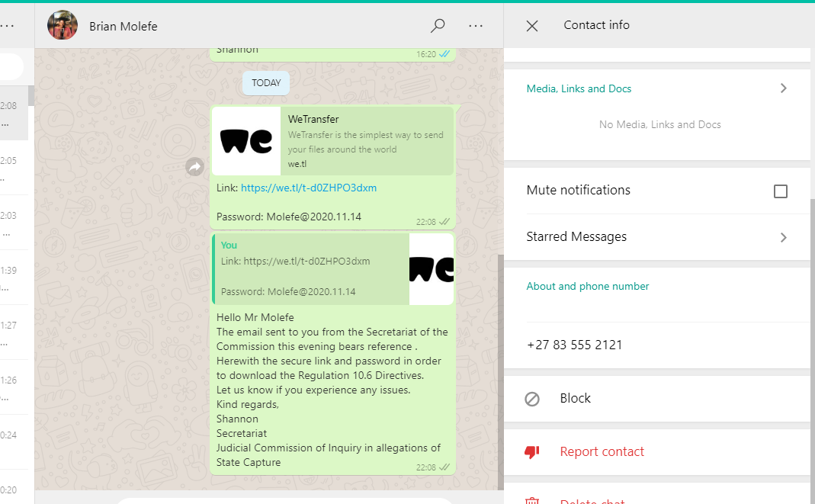This screenshot has height=504, width=815.
Task: Open the we.tl/t-d0ZHPO3dxm link
Action: click(x=308, y=188)
